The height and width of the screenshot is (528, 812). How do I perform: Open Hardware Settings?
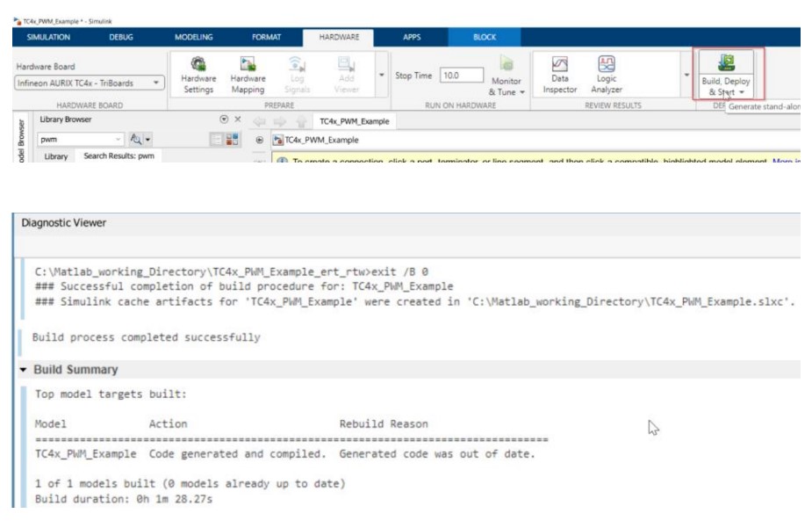click(198, 76)
